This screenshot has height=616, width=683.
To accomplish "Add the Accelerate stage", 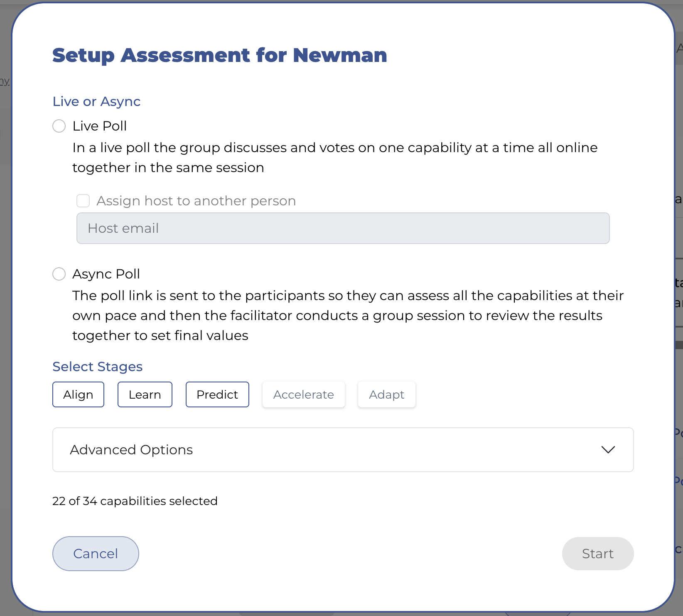I will (303, 394).
